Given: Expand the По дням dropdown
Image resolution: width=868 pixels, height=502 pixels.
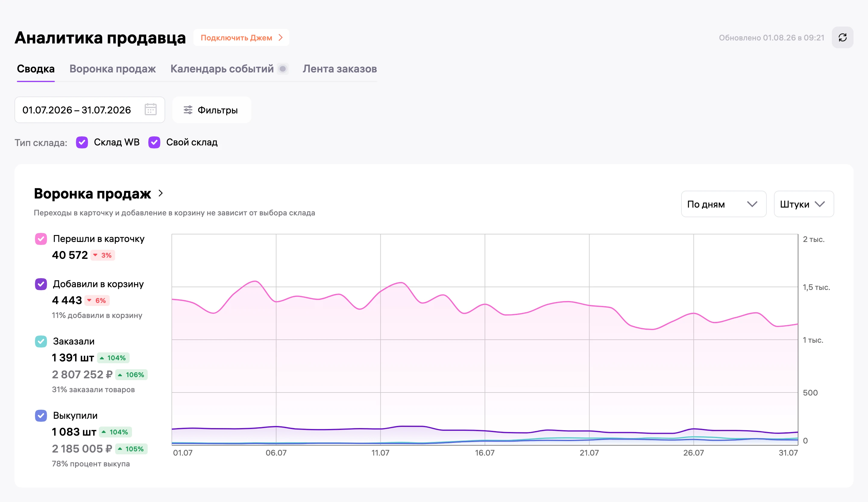Looking at the screenshot, I should click(724, 204).
